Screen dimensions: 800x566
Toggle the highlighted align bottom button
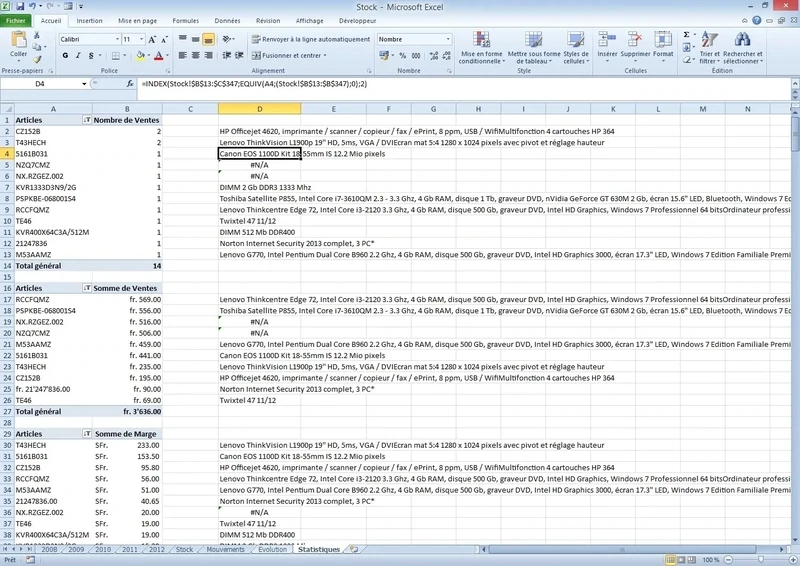pyautogui.click(x=208, y=39)
